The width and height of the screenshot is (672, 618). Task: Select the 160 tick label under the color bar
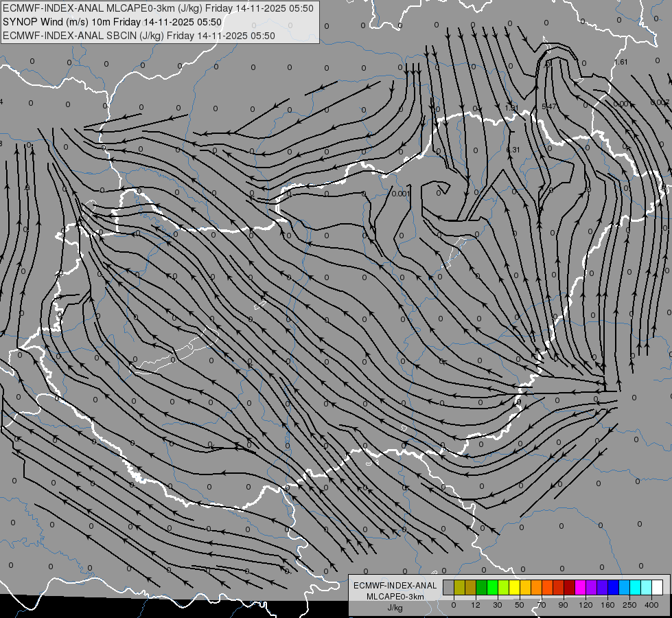(607, 605)
